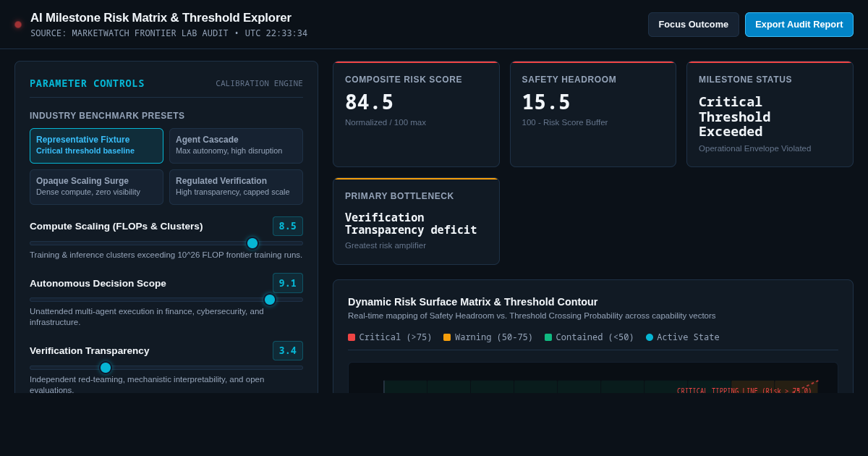
Task: Click 'Verification Transparency deficit' text
Action: 411,224
